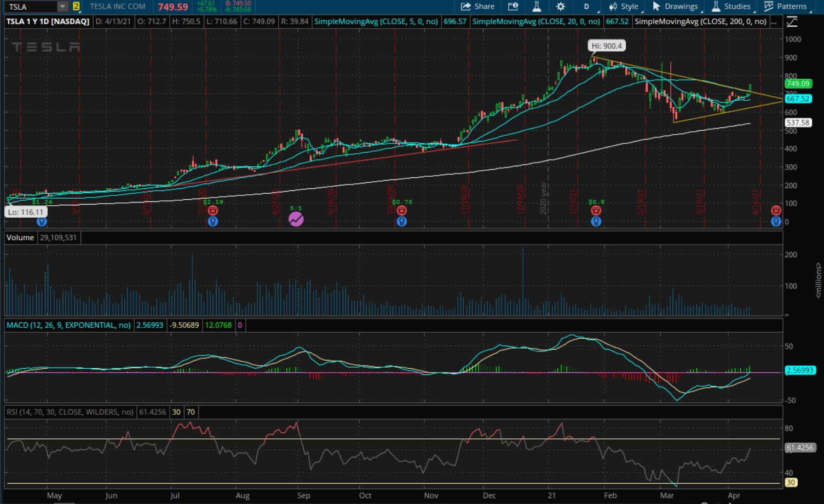This screenshot has width=824, height=504.
Task: Open the Patterns menu
Action: coord(786,7)
